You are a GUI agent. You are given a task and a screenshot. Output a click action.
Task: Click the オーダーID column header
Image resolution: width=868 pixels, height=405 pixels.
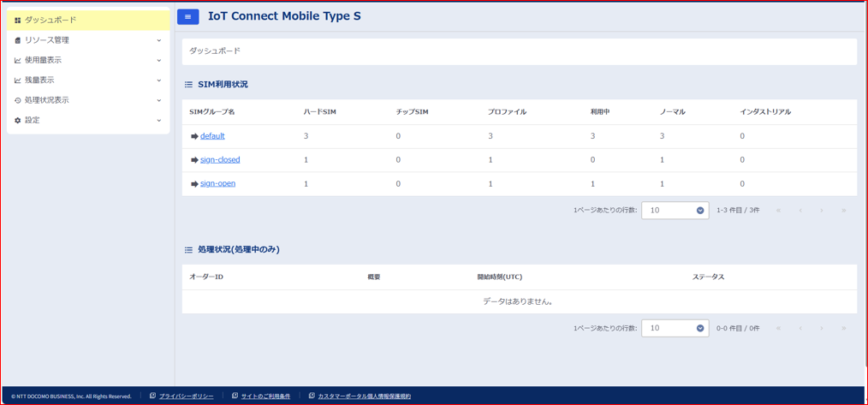[206, 277]
